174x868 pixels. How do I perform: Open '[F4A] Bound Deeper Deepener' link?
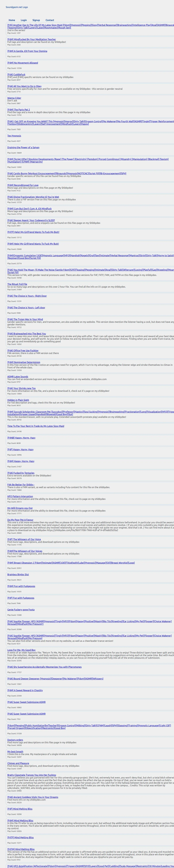[x=55, y=679]
